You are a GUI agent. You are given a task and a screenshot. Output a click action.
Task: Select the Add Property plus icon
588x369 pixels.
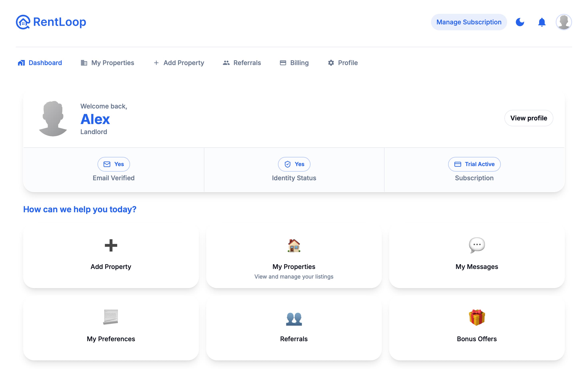click(x=111, y=246)
